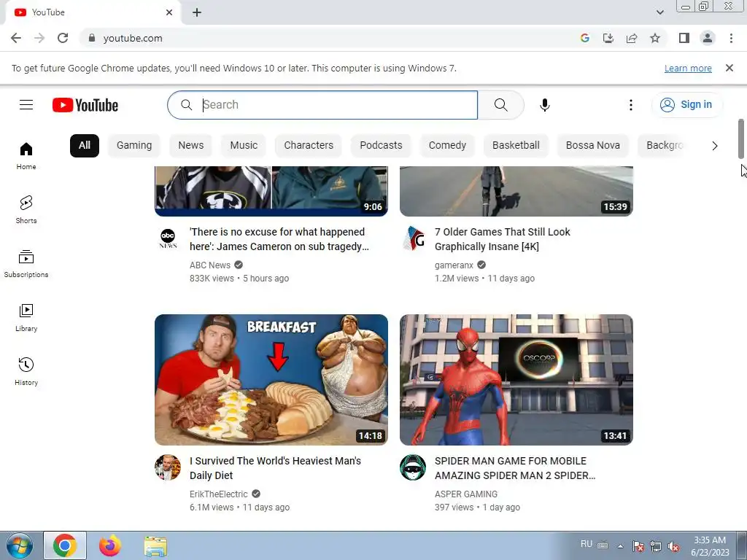
Task: Bookmark this page with star icon
Action: (x=655, y=38)
